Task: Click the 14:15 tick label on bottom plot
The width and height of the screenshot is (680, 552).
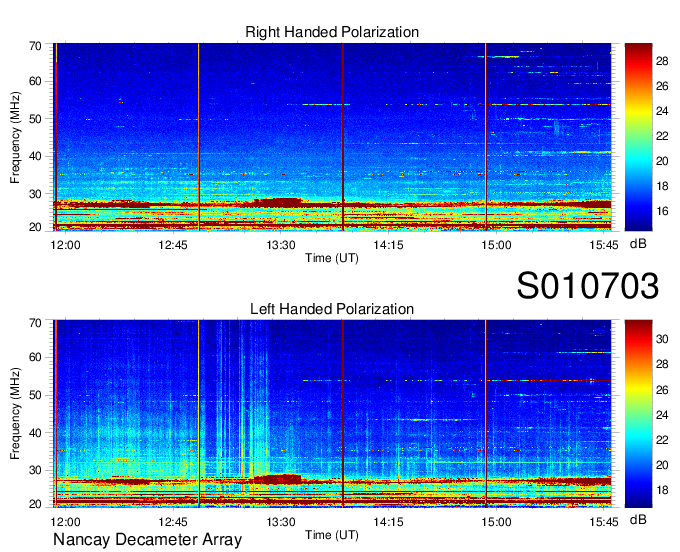Action: pos(388,522)
